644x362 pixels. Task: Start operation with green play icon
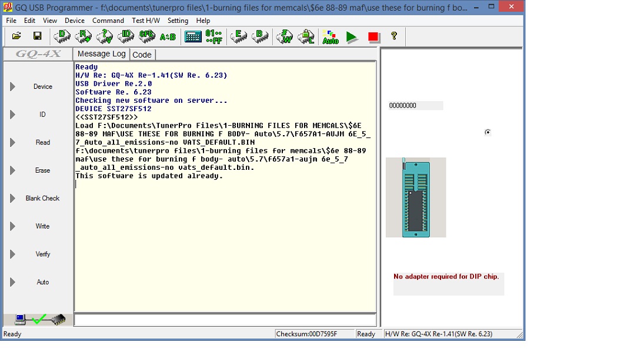click(x=352, y=37)
